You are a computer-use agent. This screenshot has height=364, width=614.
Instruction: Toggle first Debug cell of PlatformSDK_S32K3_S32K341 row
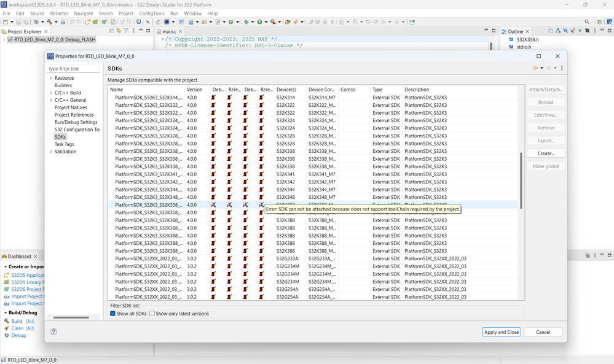[x=213, y=174]
